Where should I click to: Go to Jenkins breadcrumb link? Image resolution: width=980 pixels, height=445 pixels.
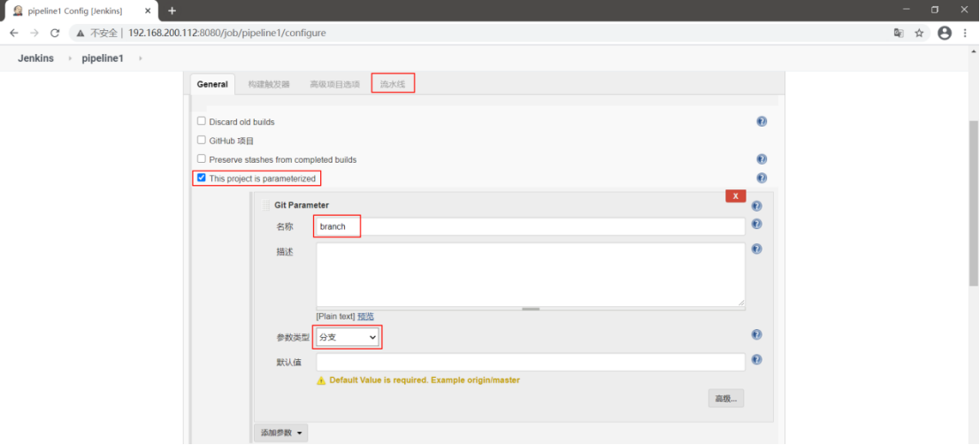pos(35,58)
